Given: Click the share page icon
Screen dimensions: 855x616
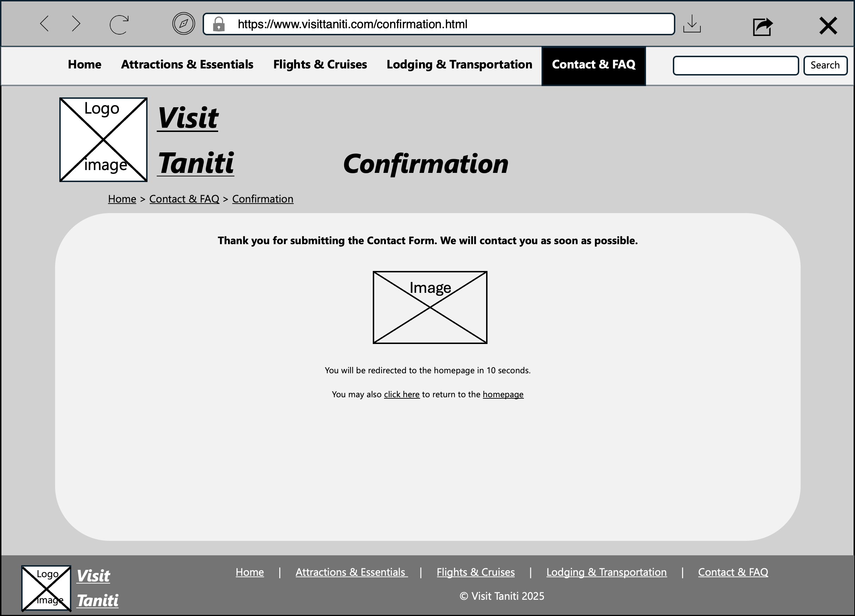Looking at the screenshot, I should [762, 26].
